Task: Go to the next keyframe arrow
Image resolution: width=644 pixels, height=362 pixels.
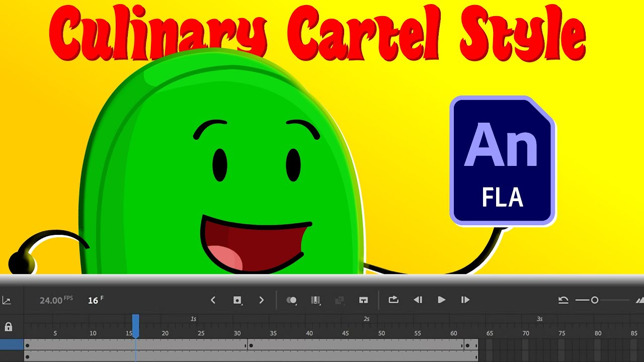Action: [261, 300]
